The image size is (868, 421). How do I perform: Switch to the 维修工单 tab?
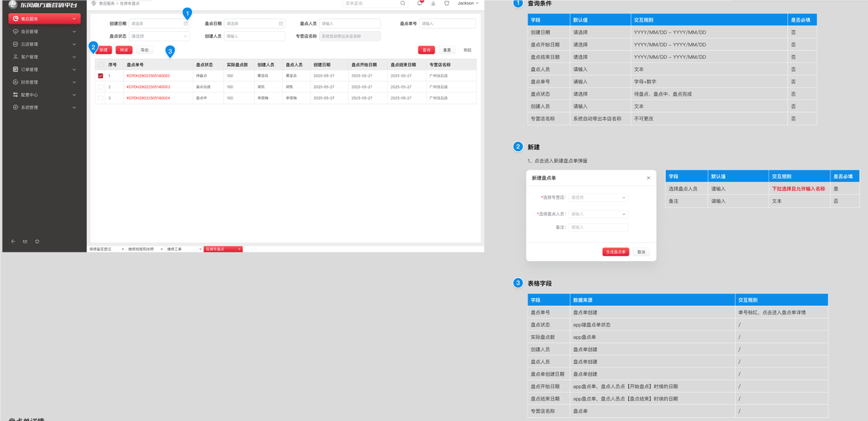click(175, 249)
